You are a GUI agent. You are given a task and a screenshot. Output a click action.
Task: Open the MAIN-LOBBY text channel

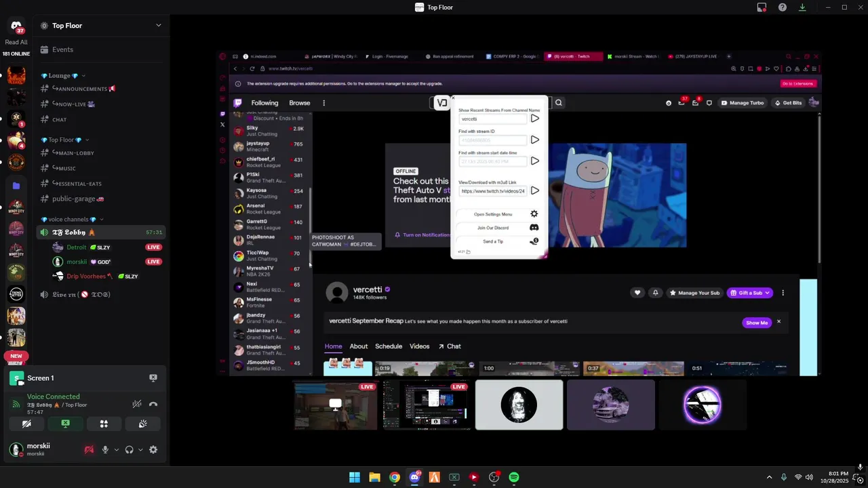coord(102,153)
